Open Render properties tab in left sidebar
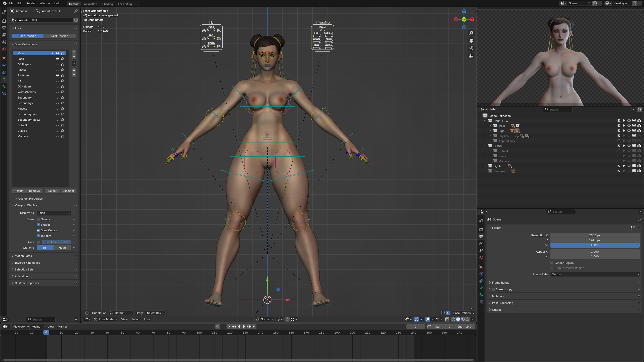Viewport: 644px width, 362px height. 4,21
